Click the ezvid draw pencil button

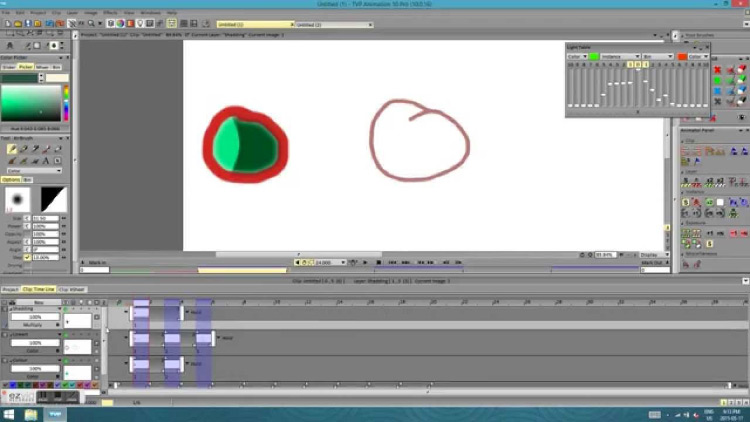point(72,397)
